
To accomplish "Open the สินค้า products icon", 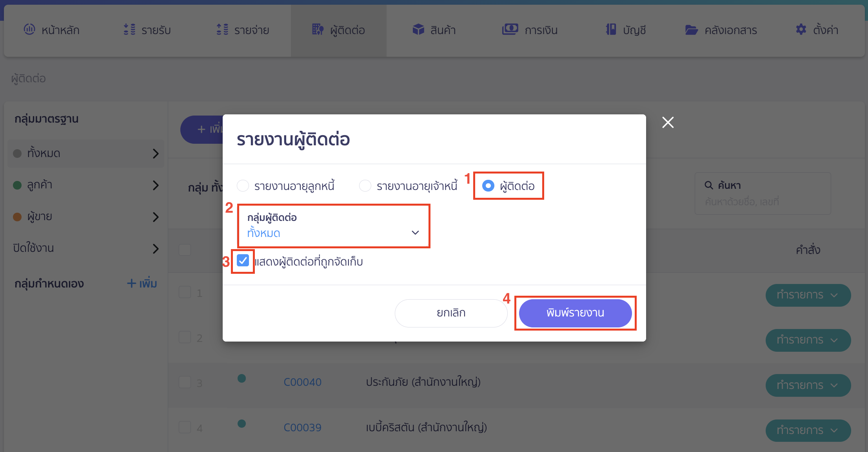I will tap(418, 29).
